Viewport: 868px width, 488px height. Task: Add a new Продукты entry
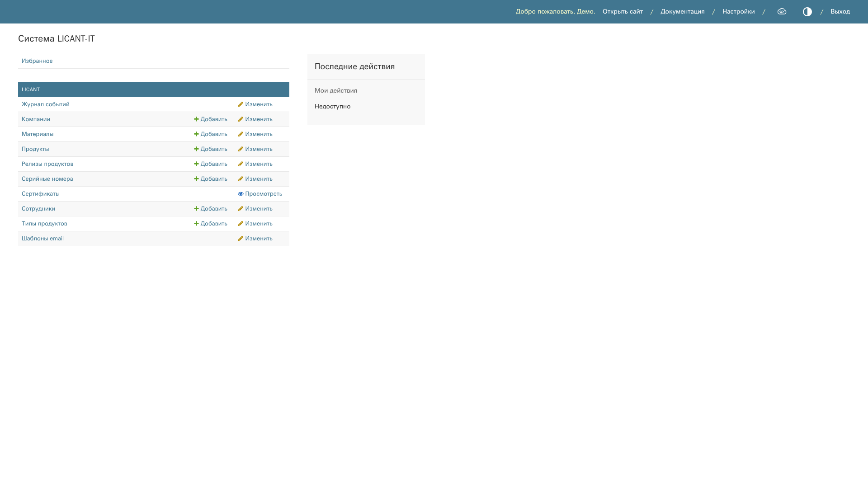[211, 149]
